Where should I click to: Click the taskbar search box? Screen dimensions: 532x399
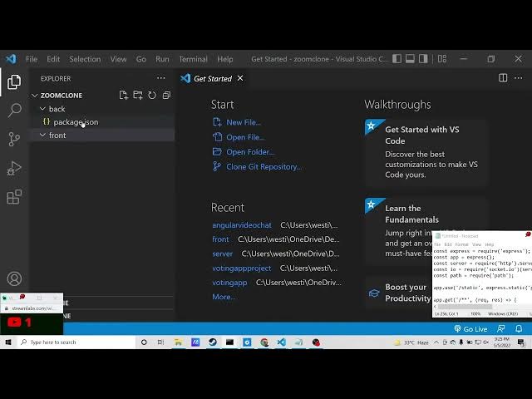tap(76, 342)
